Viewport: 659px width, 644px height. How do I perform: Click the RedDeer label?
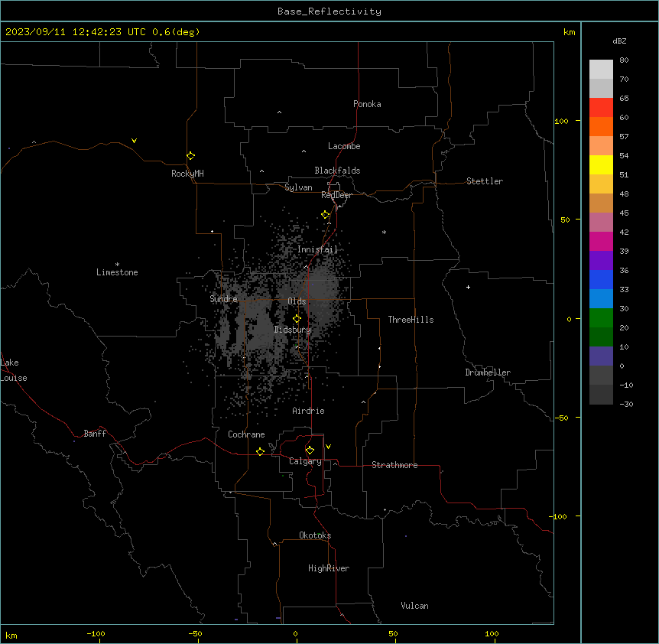click(x=336, y=195)
